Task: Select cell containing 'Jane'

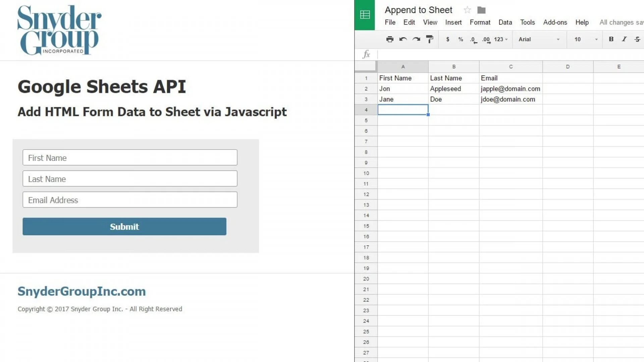Action: pos(403,99)
